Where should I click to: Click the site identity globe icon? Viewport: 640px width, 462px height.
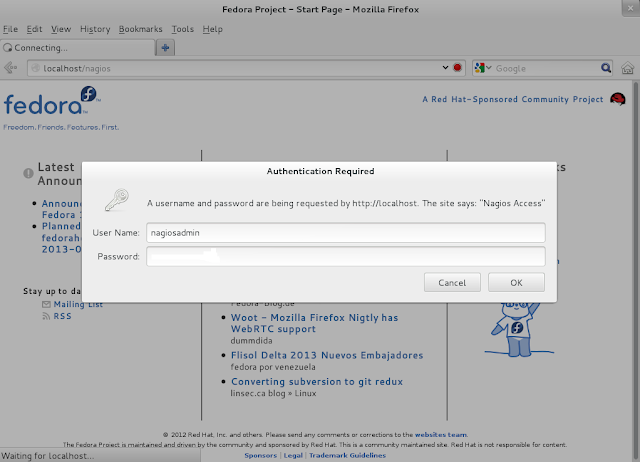pos(36,68)
